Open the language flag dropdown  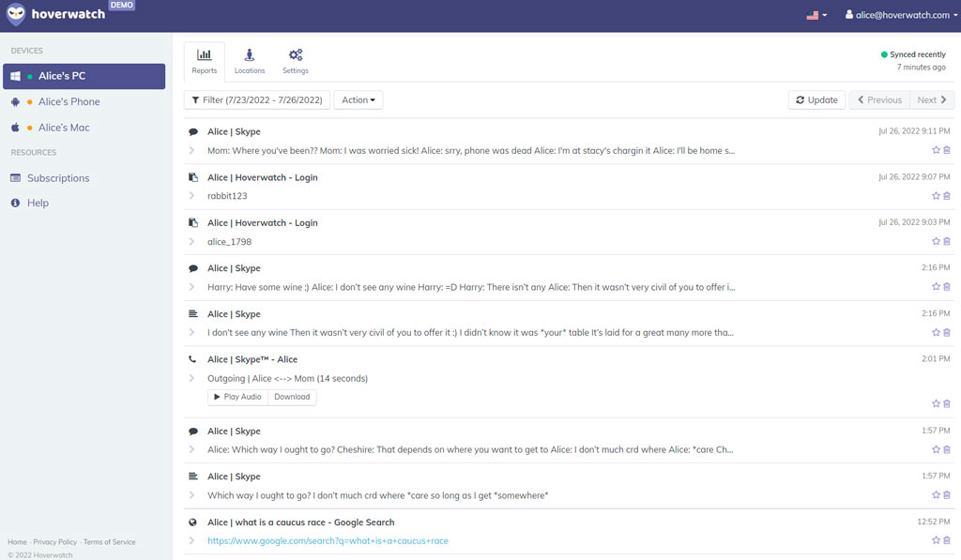tap(816, 15)
